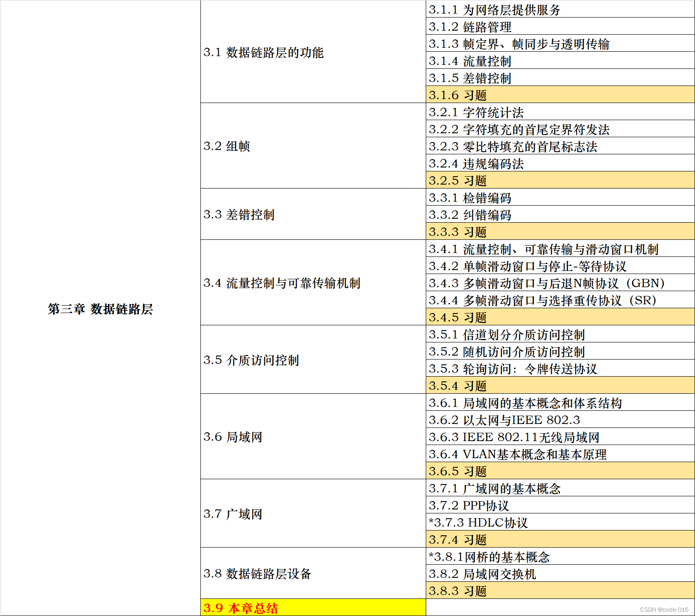Screen dimensions: 695x616
Task: Click row '3.2.2 字符填充的首尾定界符发法'
Action: [560, 129]
